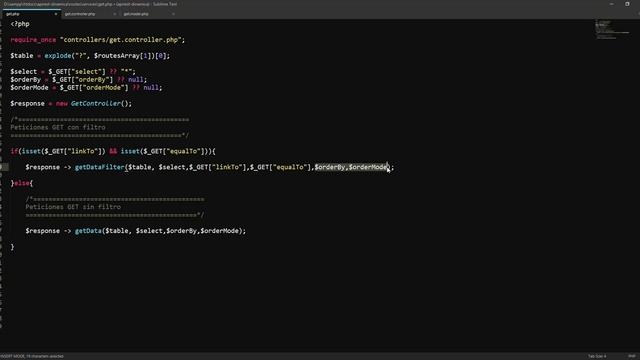The image size is (640, 360).
Task: Switch to the get.php tab
Action: [x=13, y=14]
